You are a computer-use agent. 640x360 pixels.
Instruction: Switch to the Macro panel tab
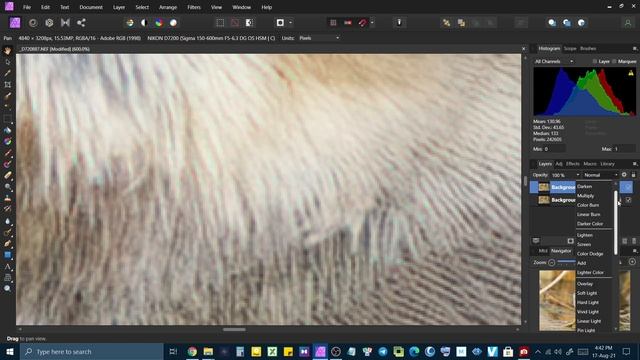590,164
